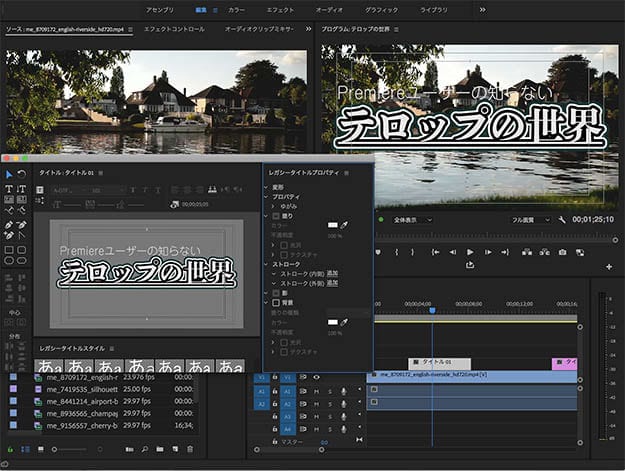
Task: Add inner stroke via 追加 link
Action: click(332, 274)
